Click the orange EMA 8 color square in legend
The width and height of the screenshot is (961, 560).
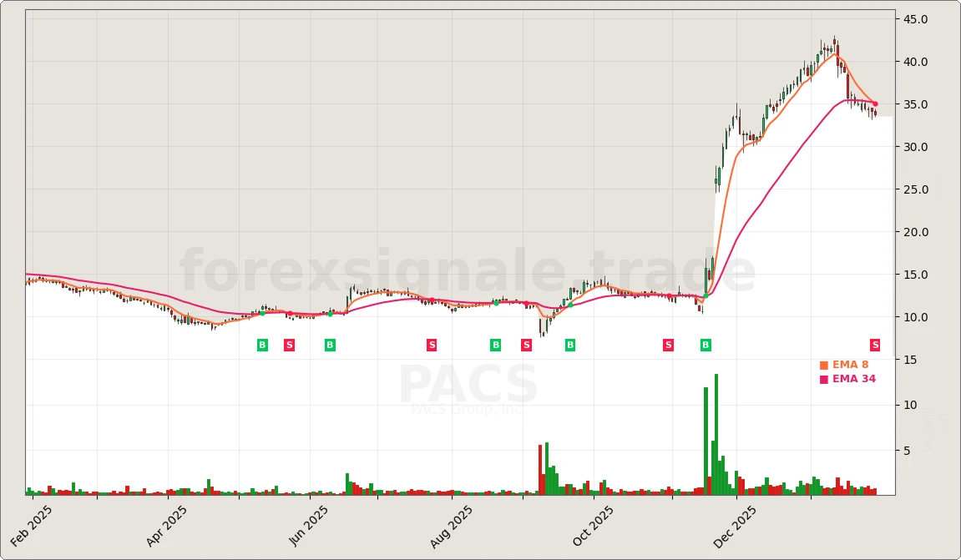click(823, 365)
